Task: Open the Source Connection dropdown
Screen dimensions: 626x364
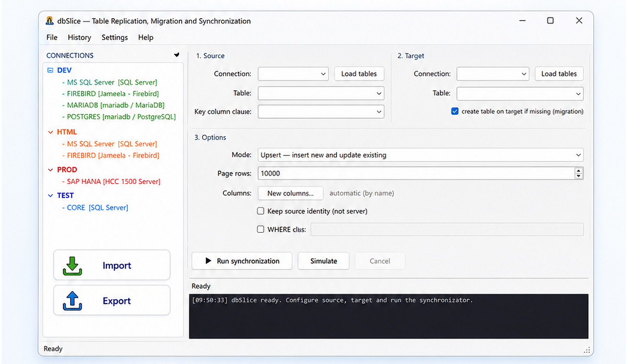Action: pyautogui.click(x=293, y=74)
